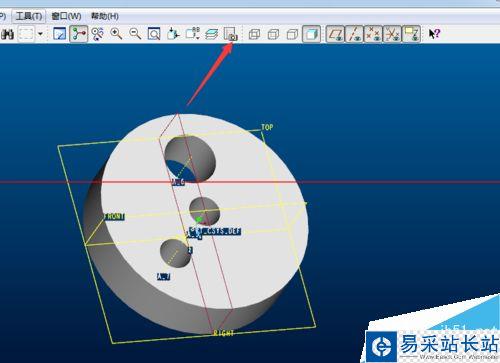Select the A_6 axis label near the large hole
Image resolution: width=500 pixels, height=363 pixels.
pos(178,182)
